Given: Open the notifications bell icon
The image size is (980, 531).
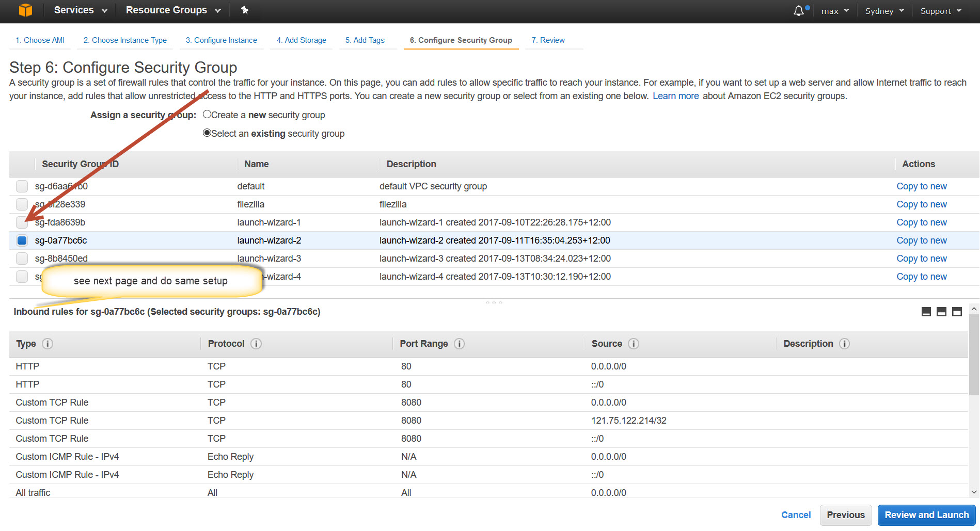Looking at the screenshot, I should tap(798, 11).
